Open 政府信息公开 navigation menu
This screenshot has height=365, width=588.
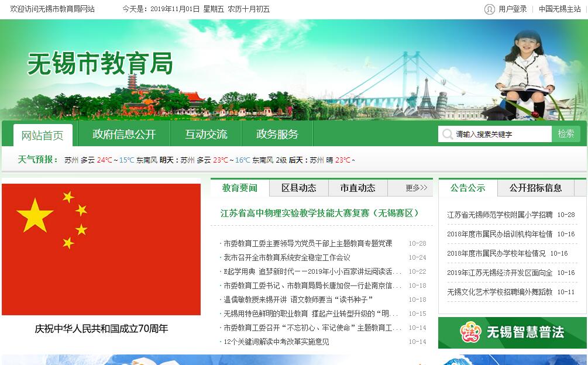tap(124, 134)
